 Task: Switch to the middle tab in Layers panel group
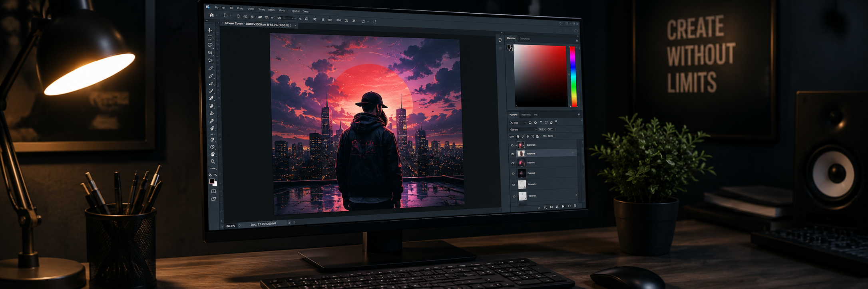(x=526, y=115)
